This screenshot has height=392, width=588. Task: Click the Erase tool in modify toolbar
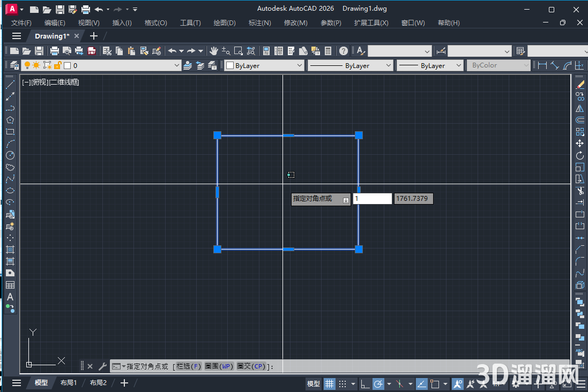point(580,85)
